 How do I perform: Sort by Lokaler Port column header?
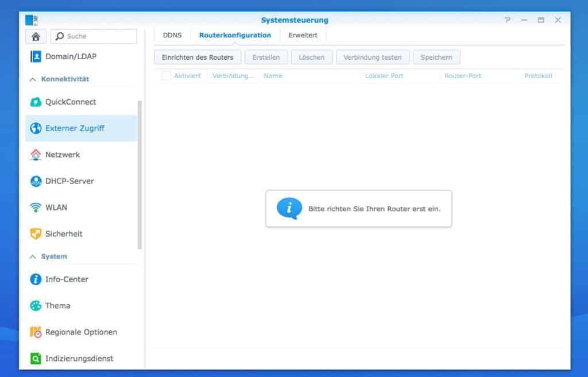pyautogui.click(x=384, y=76)
